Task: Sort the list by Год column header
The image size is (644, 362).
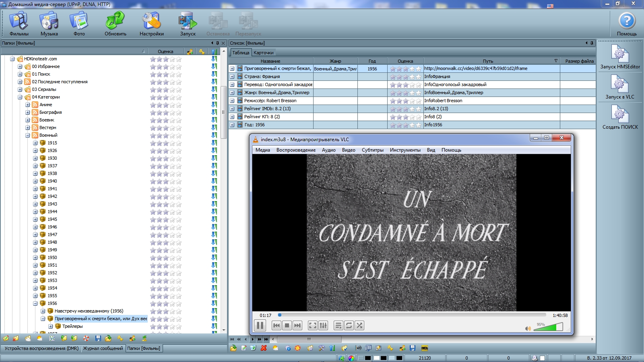Action: pos(372,61)
